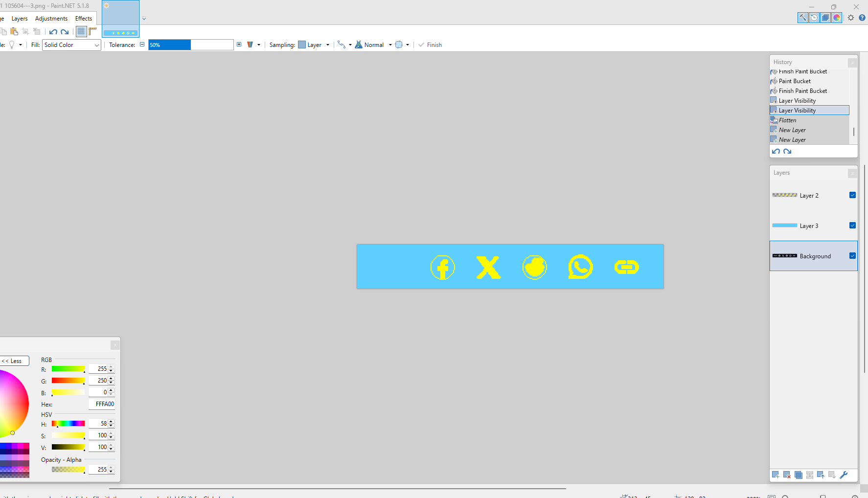Click Move Layer Down icon

click(x=832, y=475)
